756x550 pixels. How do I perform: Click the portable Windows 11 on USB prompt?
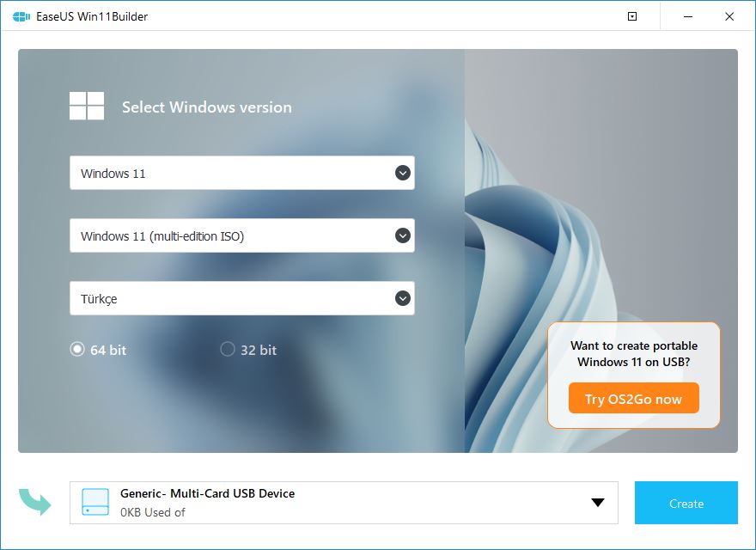pos(634,354)
